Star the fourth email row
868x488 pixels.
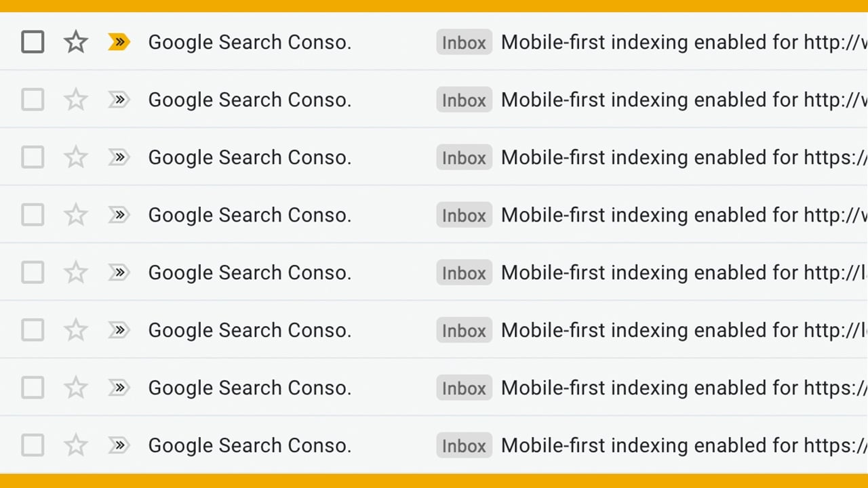coord(75,215)
